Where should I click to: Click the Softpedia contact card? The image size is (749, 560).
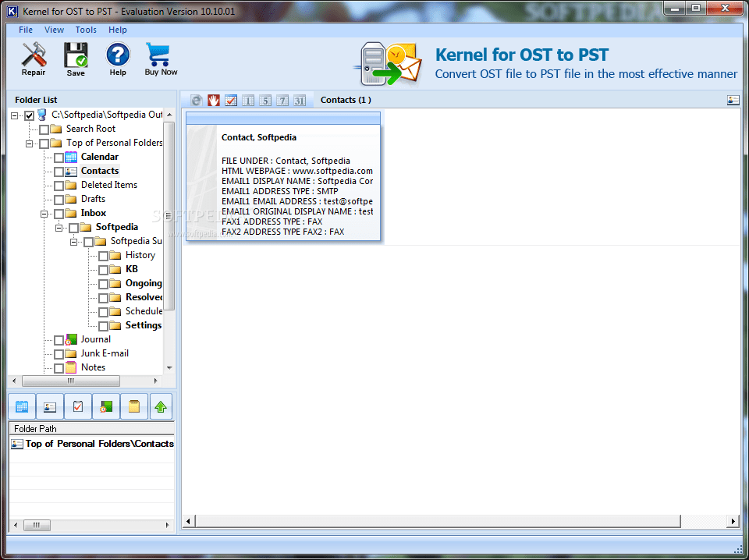(283, 176)
